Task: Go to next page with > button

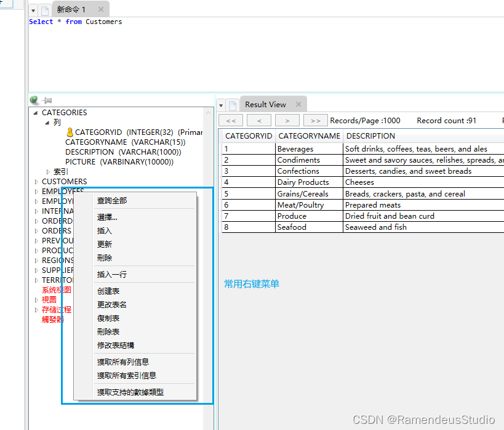Action: pos(287,121)
